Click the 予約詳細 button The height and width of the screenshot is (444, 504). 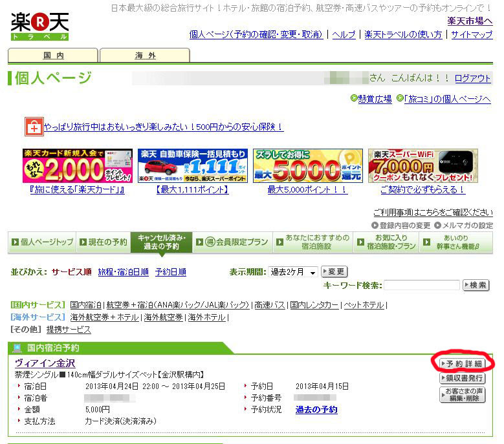(x=462, y=364)
